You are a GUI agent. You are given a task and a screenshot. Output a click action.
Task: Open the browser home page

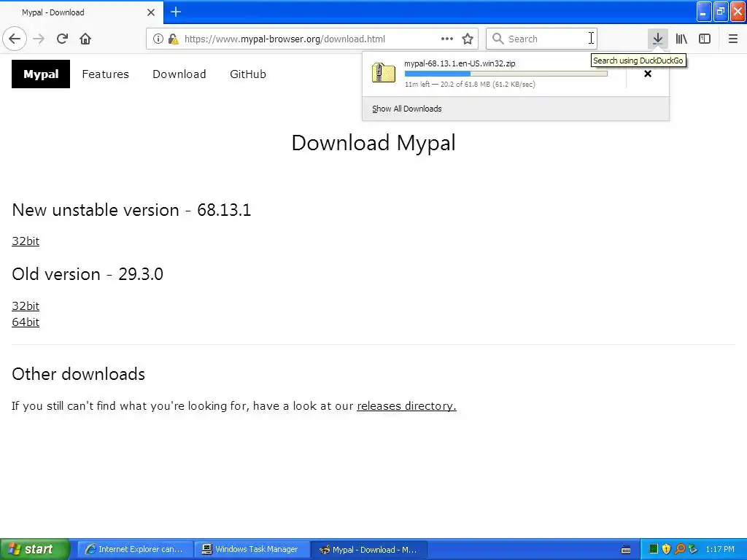pyautogui.click(x=85, y=39)
